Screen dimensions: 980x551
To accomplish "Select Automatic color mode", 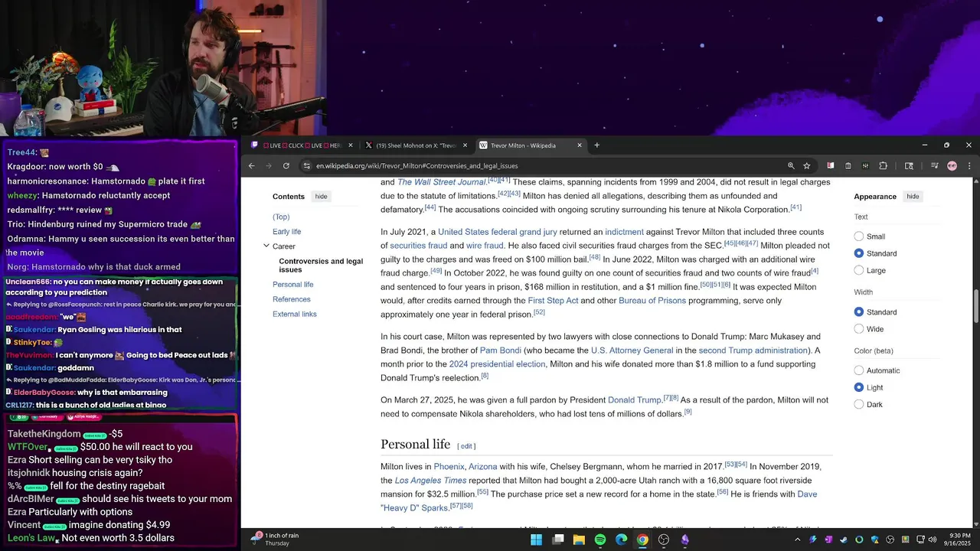I will [x=859, y=370].
